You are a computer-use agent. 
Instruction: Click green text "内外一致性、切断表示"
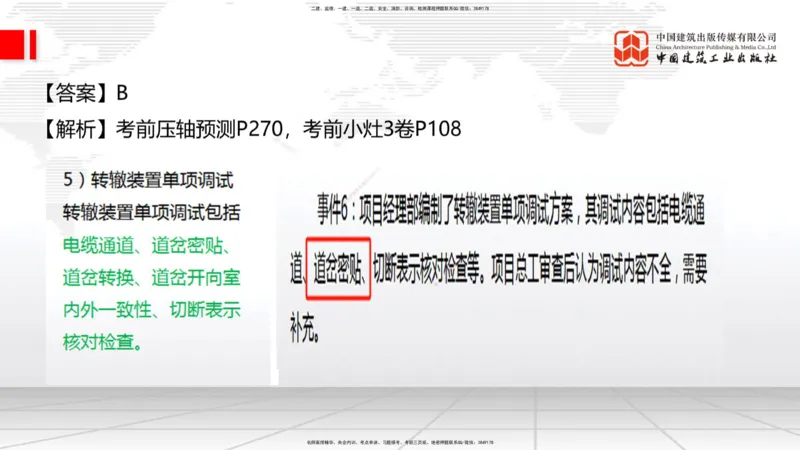coord(152,310)
